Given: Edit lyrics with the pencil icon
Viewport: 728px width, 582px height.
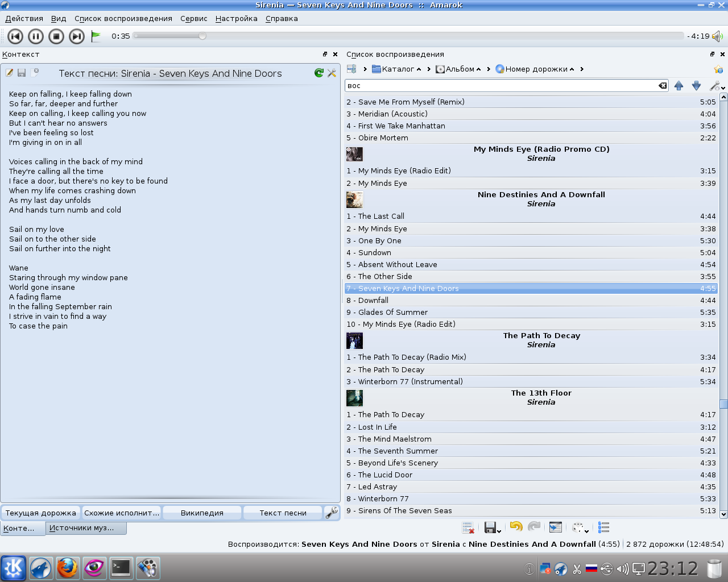Looking at the screenshot, I should pyautogui.click(x=10, y=73).
